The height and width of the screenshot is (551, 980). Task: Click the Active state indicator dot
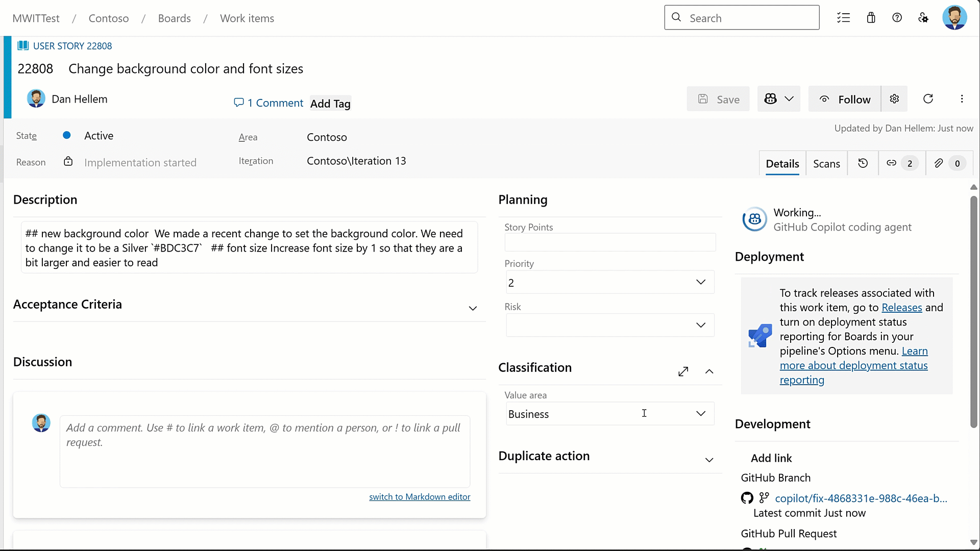pyautogui.click(x=66, y=135)
